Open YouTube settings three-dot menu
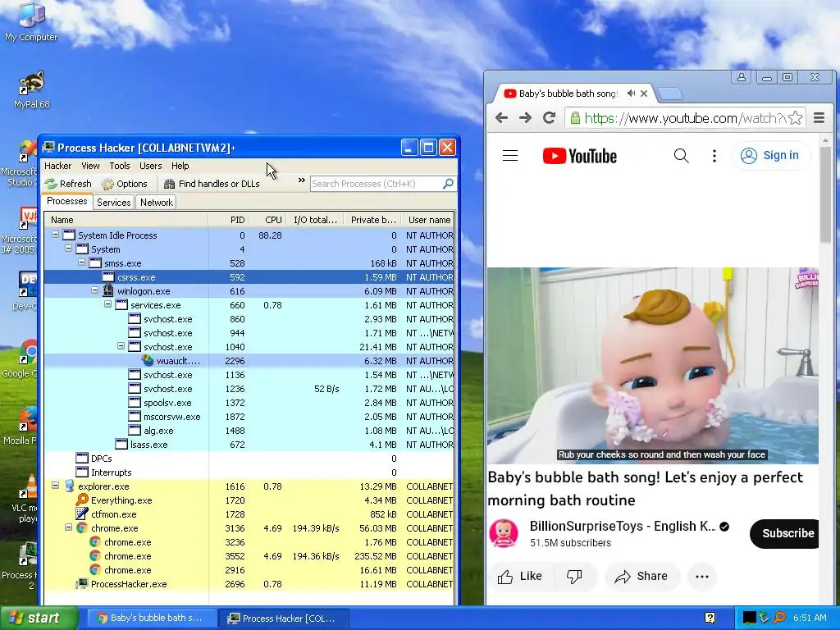The width and height of the screenshot is (840, 630). click(x=714, y=155)
